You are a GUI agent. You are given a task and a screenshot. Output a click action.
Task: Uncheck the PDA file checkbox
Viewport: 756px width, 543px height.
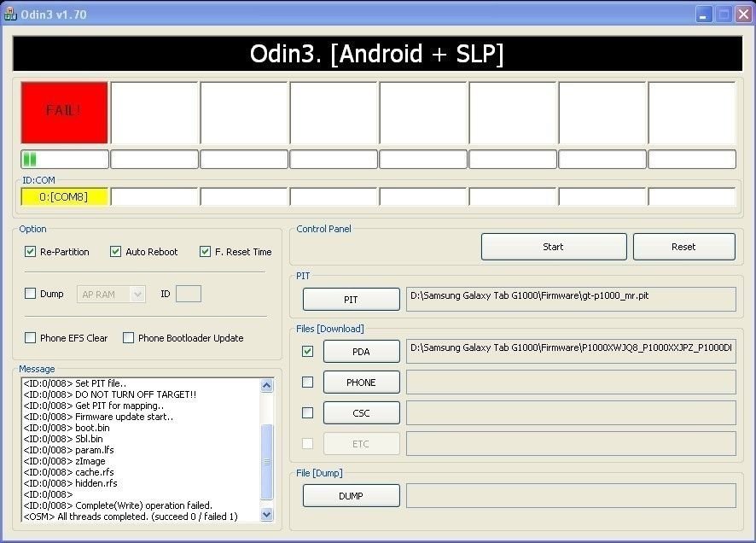pyautogui.click(x=307, y=351)
